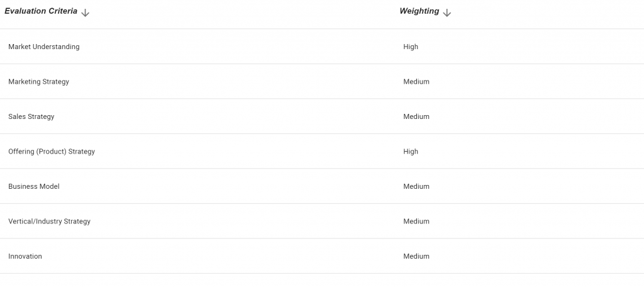Select the Vertical/Industry Strategy cell
This screenshot has width=644, height=287.
click(x=49, y=221)
